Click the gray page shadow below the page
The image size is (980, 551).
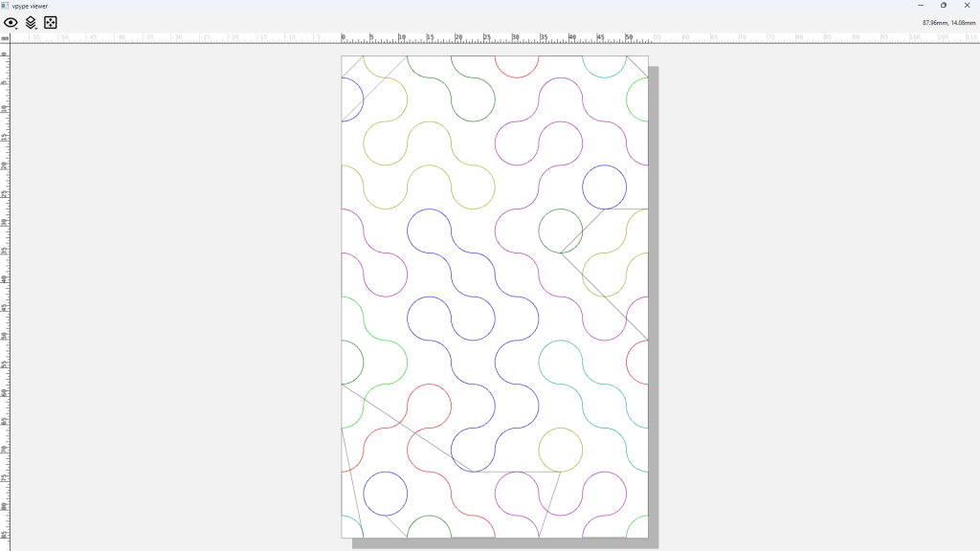[x=498, y=543]
